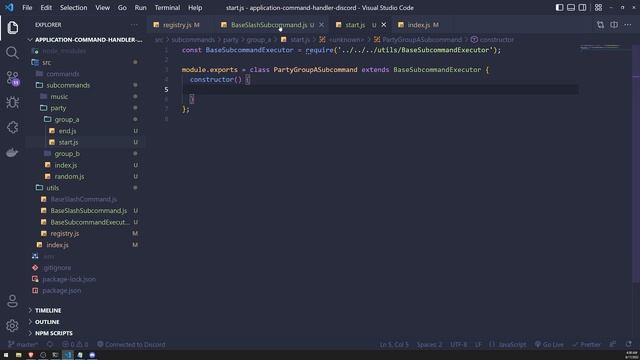Close the BaseSlashSubcommand.js tab

click(322, 25)
